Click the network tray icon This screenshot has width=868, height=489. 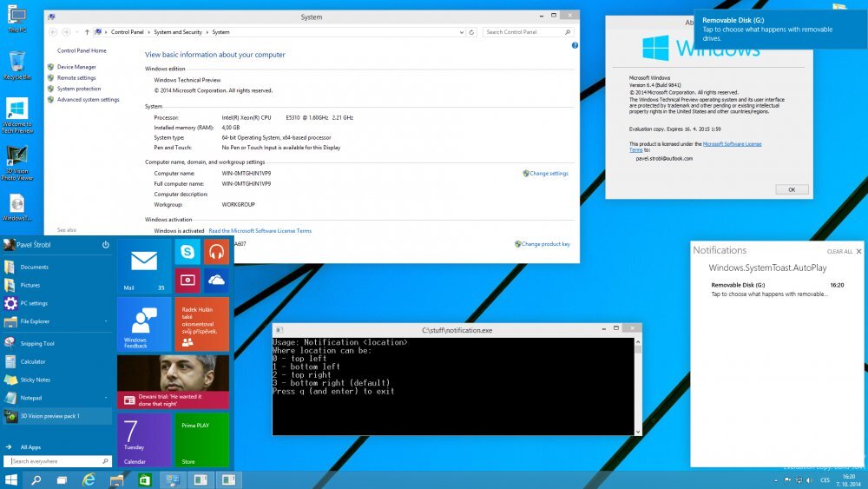coord(799,480)
